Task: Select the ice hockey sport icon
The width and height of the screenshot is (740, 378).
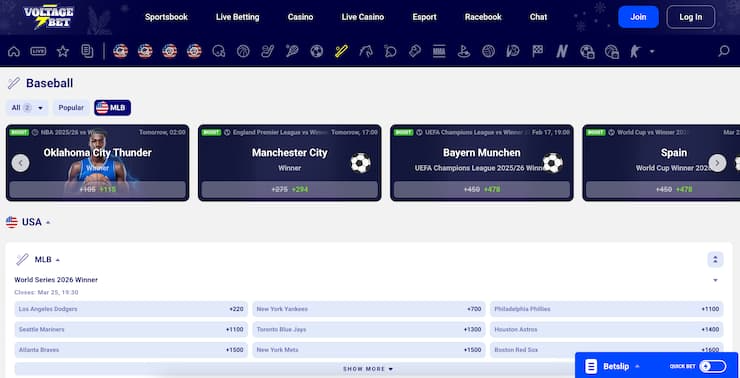Action: pyautogui.click(x=268, y=51)
